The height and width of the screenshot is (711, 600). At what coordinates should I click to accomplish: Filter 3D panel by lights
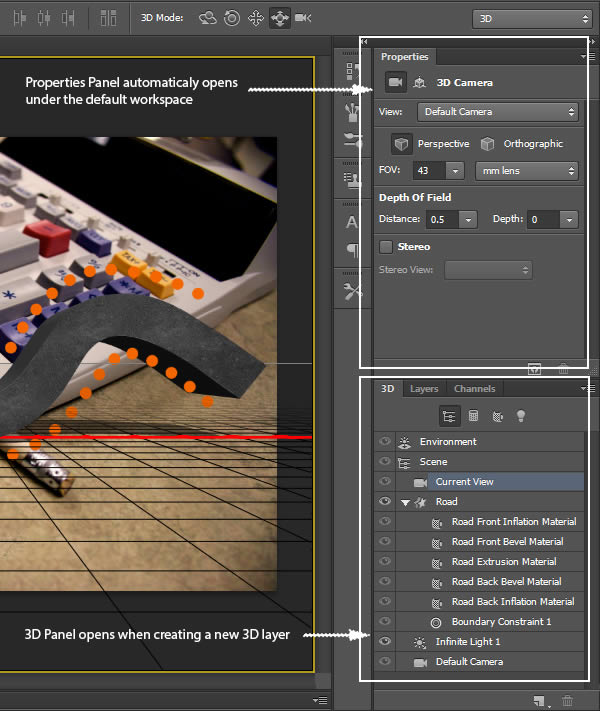[x=521, y=416]
